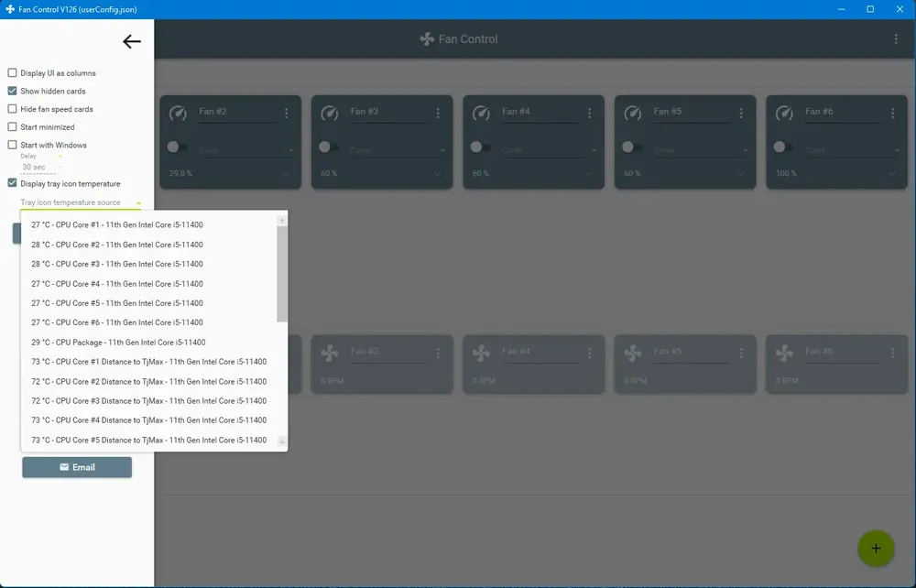Open the Fan #5 speed card three-dot menu

pos(741,354)
